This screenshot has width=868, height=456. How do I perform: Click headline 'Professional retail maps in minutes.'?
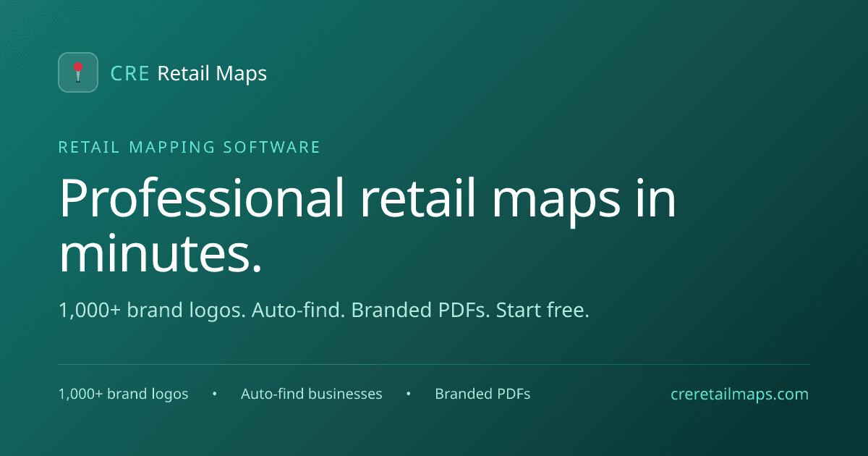[x=367, y=226]
